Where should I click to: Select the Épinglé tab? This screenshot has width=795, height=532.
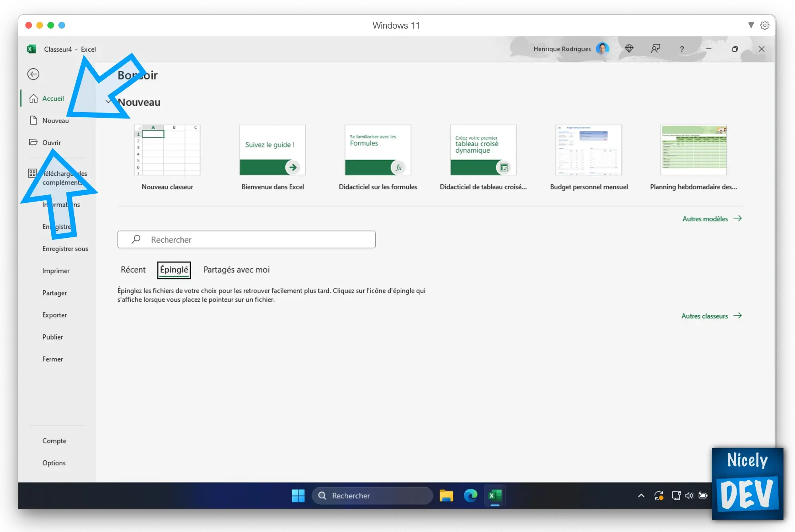(174, 270)
